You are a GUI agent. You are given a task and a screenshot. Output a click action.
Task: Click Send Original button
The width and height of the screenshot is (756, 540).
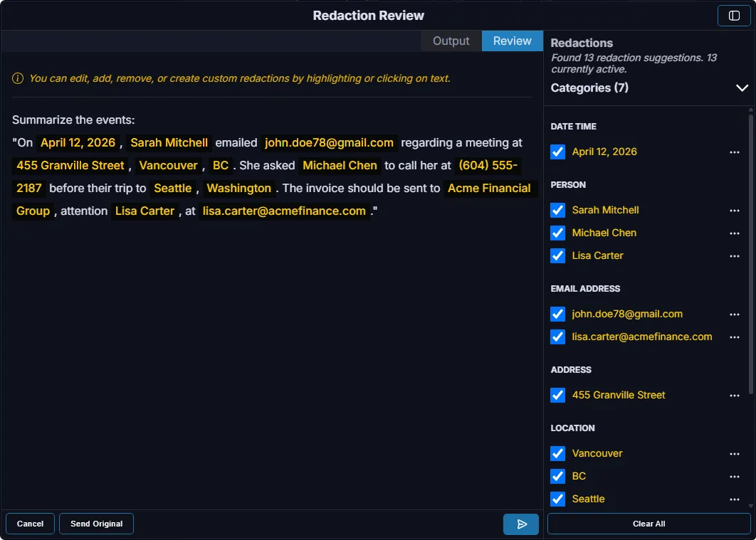(96, 524)
